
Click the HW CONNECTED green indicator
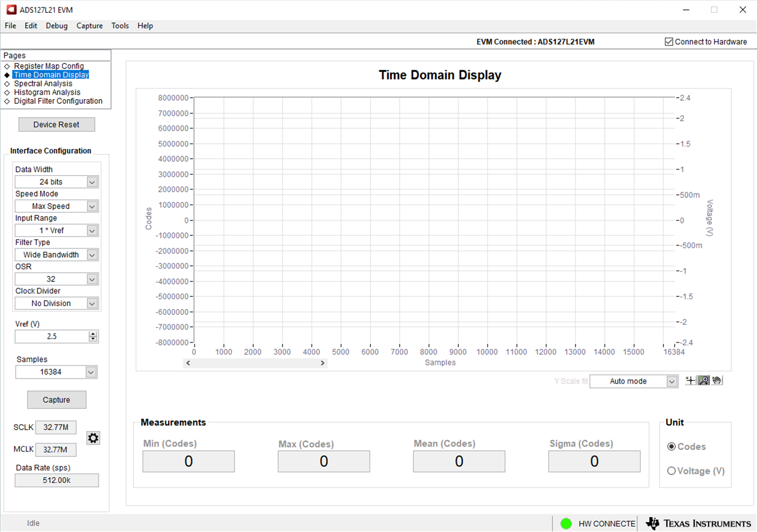566,523
